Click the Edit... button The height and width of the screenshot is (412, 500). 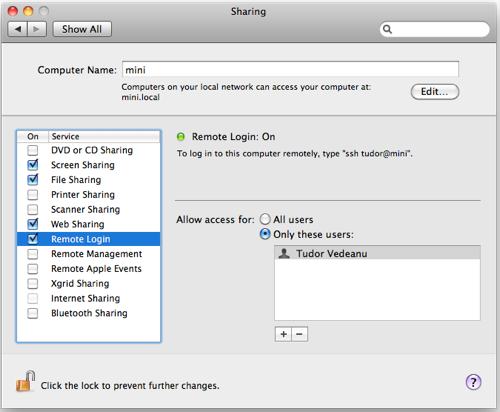[x=435, y=92]
